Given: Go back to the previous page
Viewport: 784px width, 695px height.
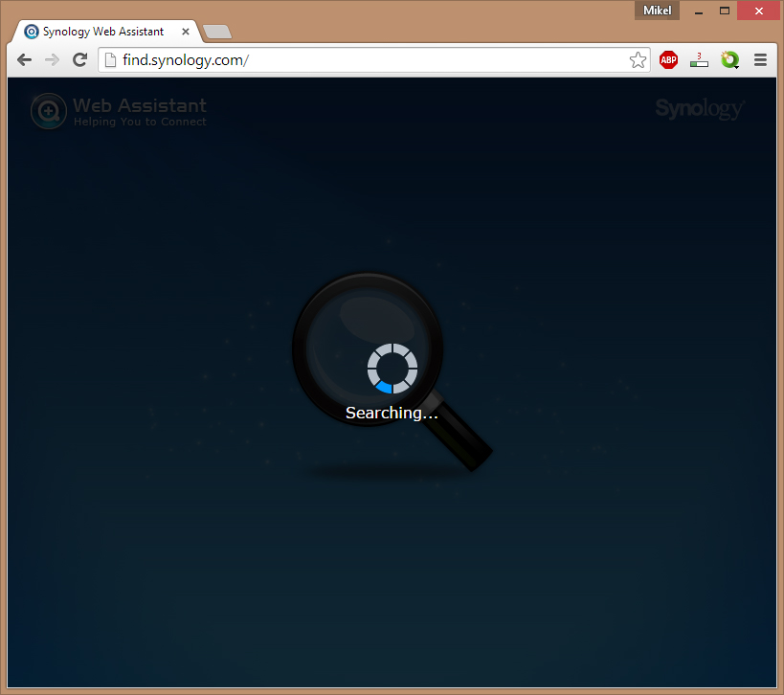Looking at the screenshot, I should 24,60.
